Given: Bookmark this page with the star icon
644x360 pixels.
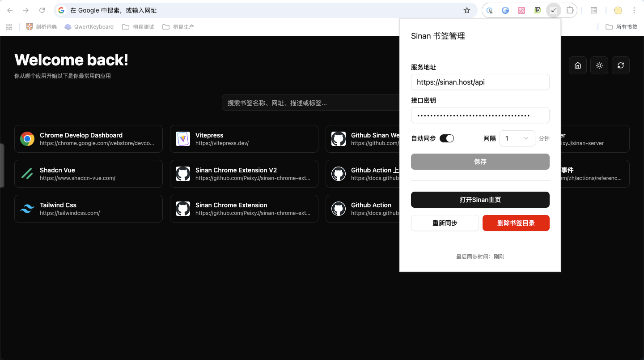Looking at the screenshot, I should [x=467, y=10].
